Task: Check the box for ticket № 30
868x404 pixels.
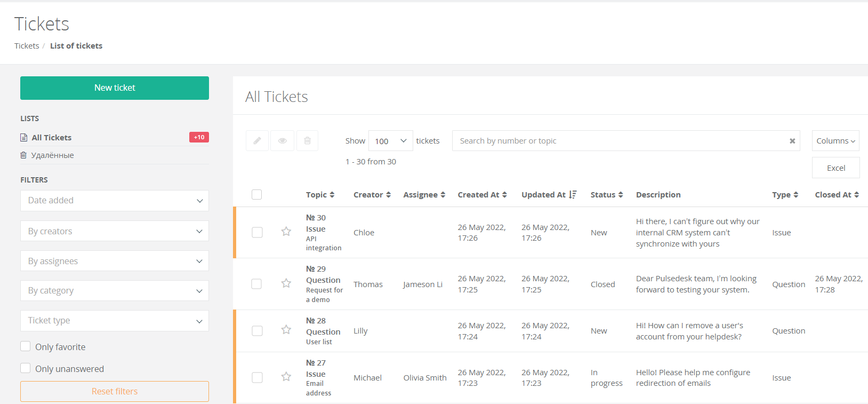Action: (257, 233)
